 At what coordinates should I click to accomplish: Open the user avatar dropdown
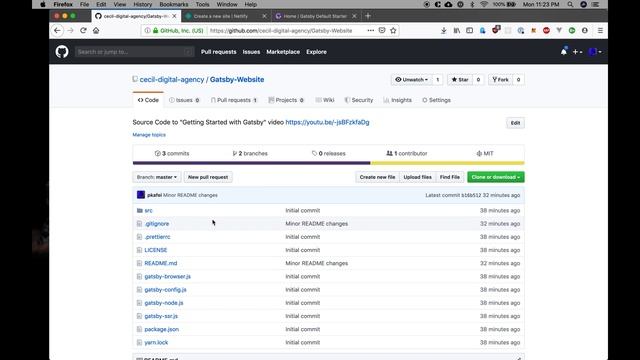[x=594, y=52]
